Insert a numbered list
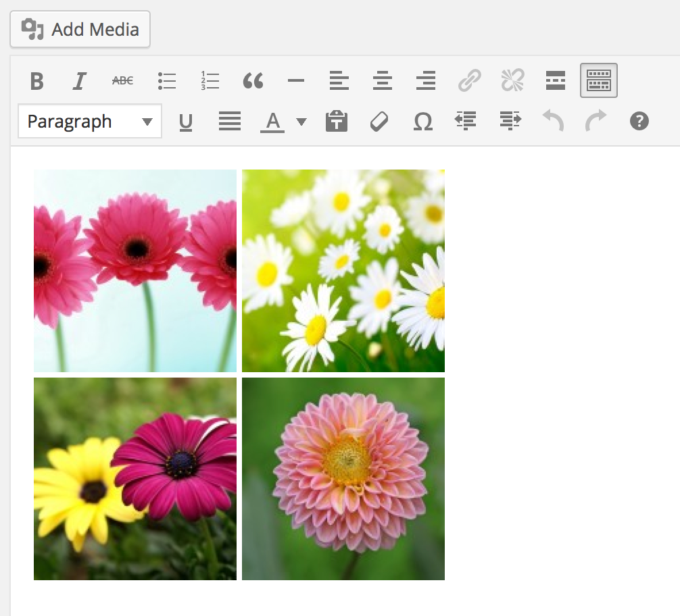 click(210, 81)
